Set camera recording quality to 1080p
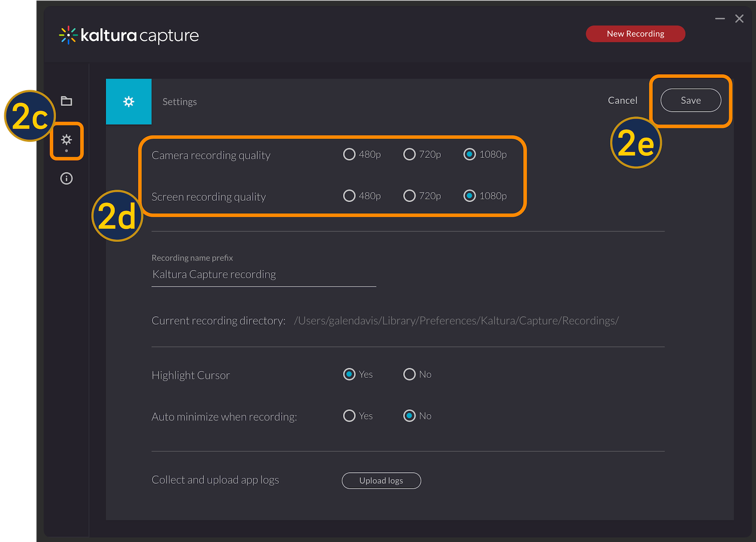This screenshot has height=542, width=756. (x=470, y=155)
